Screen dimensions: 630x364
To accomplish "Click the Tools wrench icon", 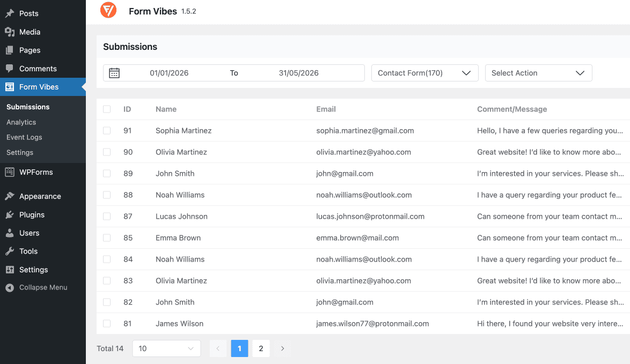I will pyautogui.click(x=10, y=251).
